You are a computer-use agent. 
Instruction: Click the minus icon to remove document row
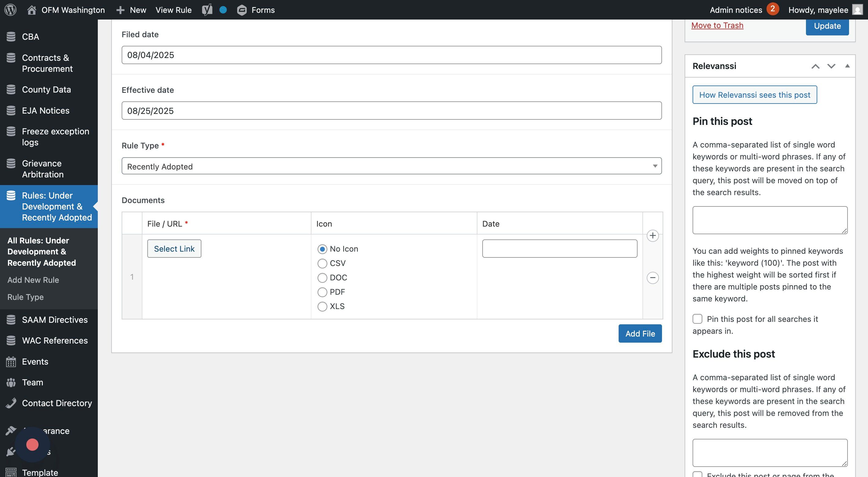653,278
